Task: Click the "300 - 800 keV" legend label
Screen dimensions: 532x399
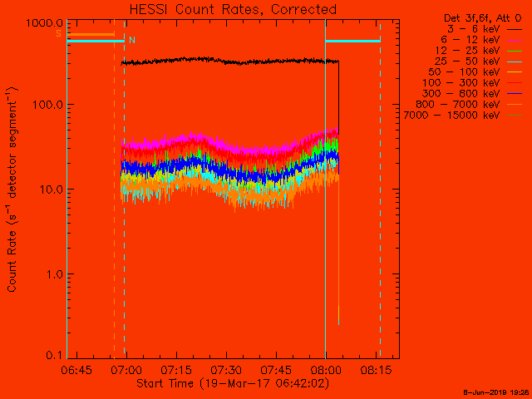Action: tap(461, 94)
